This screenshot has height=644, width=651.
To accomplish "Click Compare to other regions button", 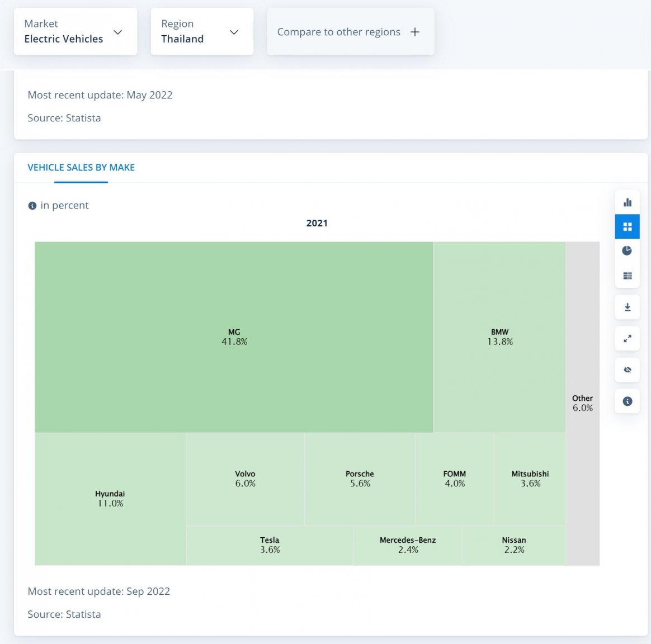I will [351, 31].
